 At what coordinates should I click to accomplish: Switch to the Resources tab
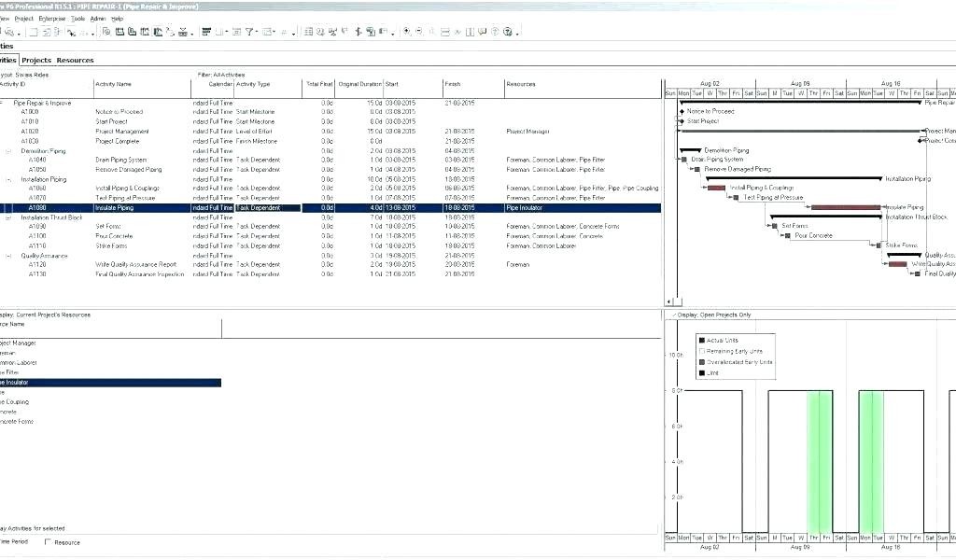[76, 60]
